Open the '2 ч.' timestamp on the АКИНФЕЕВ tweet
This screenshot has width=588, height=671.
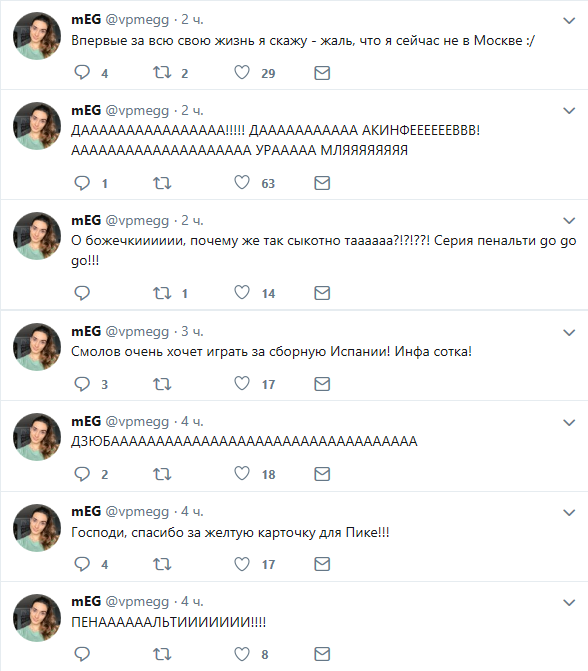click(192, 110)
